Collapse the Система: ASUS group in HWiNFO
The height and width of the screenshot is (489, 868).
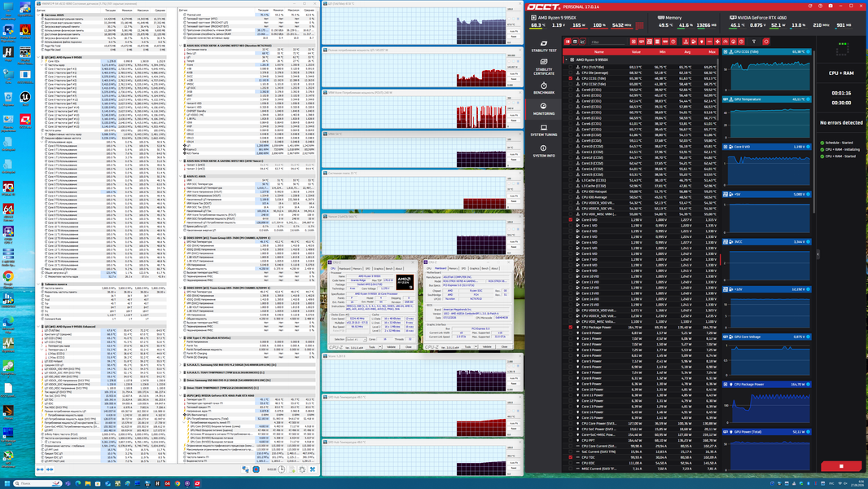(39, 15)
